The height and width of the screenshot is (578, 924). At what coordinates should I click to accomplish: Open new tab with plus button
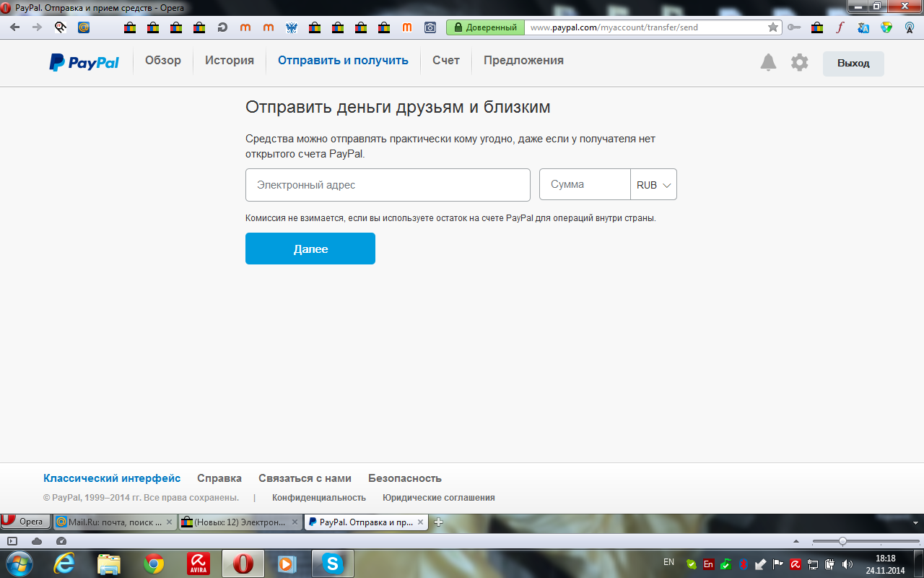tap(438, 522)
